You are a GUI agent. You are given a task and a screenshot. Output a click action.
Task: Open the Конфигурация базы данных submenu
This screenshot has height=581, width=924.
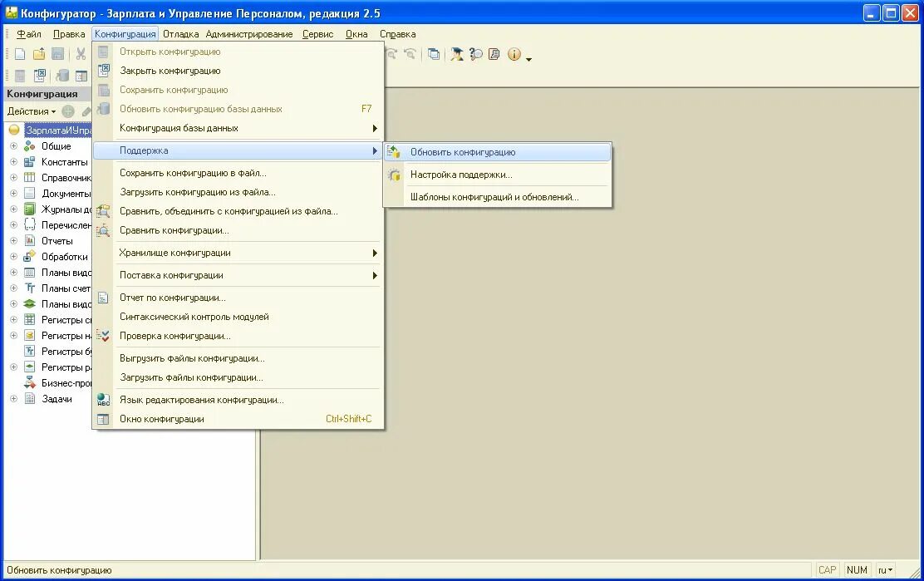(238, 128)
